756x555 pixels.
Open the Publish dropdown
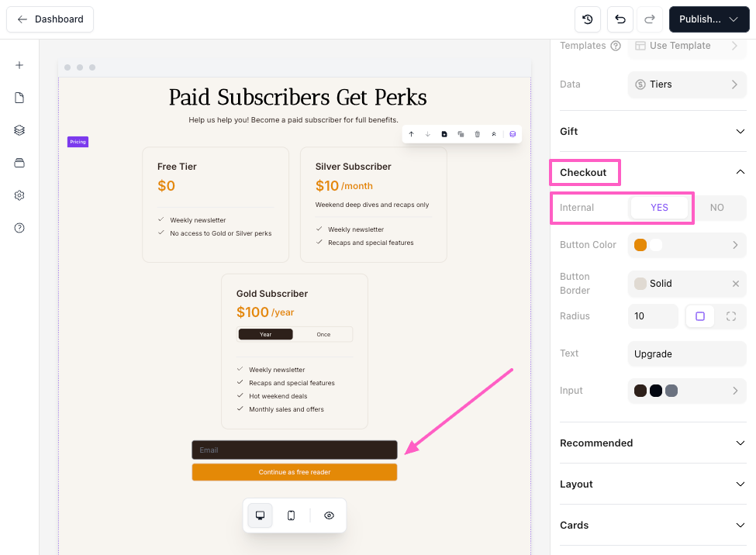coord(708,19)
